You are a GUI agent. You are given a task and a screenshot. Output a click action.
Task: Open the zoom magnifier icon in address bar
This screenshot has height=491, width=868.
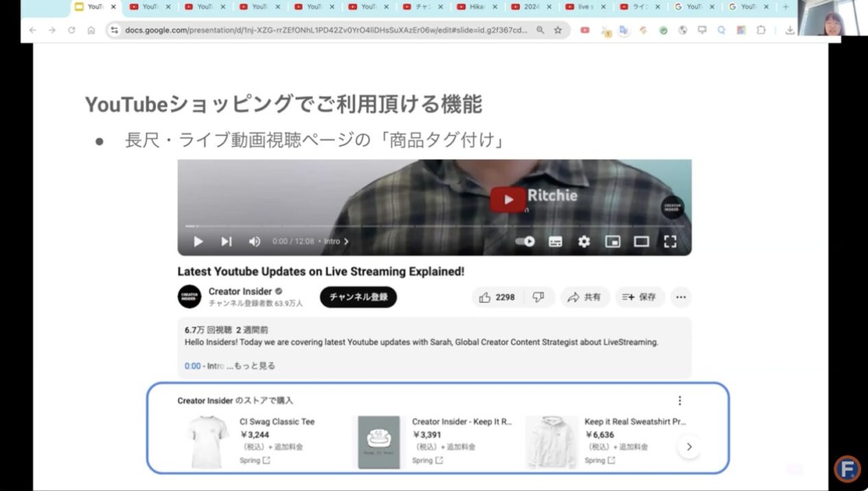pyautogui.click(x=540, y=30)
